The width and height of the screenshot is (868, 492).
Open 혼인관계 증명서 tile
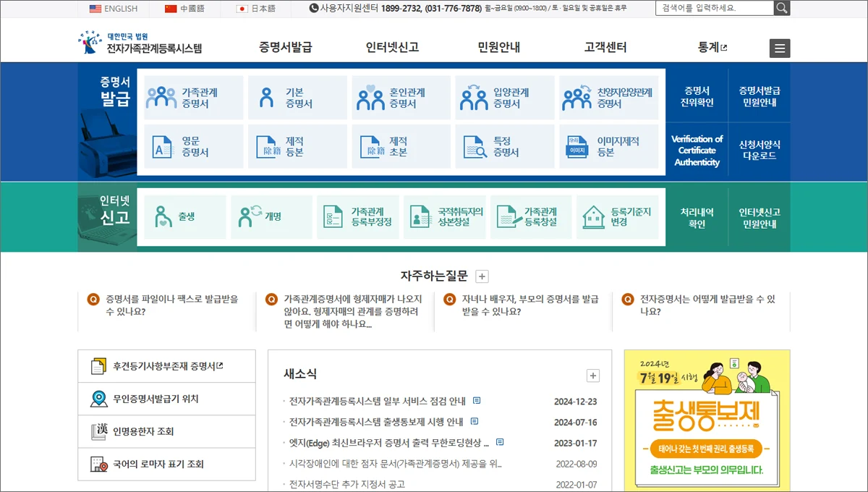coord(401,98)
